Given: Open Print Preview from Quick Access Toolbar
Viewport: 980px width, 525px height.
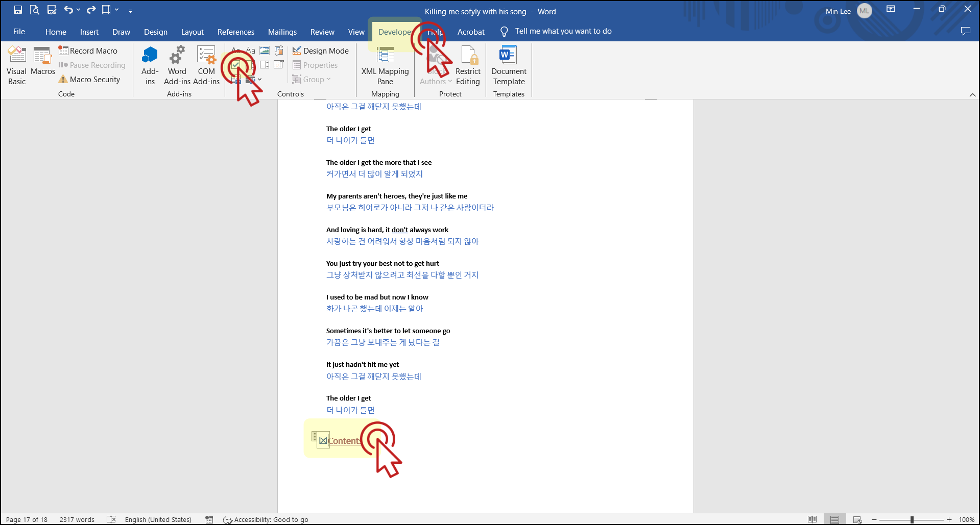Looking at the screenshot, I should pos(35,10).
